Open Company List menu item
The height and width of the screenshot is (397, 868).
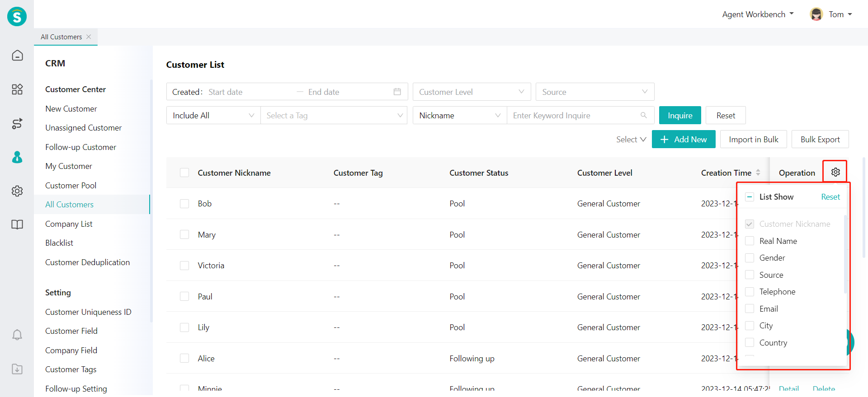(x=69, y=224)
